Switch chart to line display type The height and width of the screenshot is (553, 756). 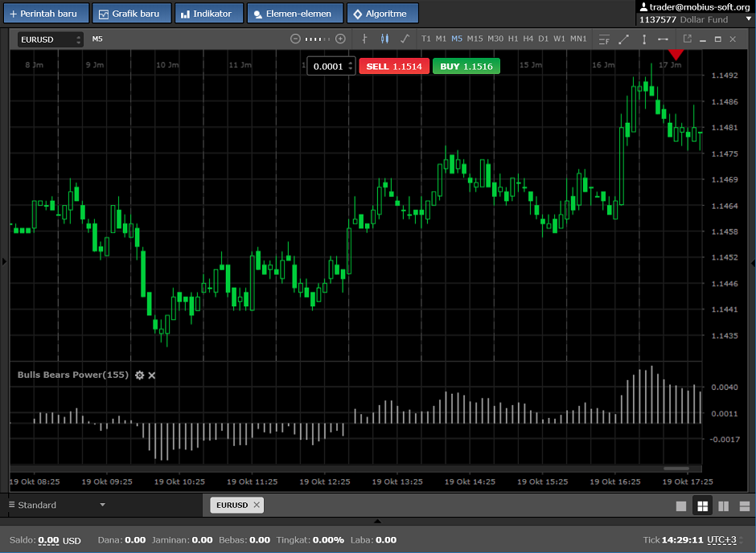(x=405, y=39)
